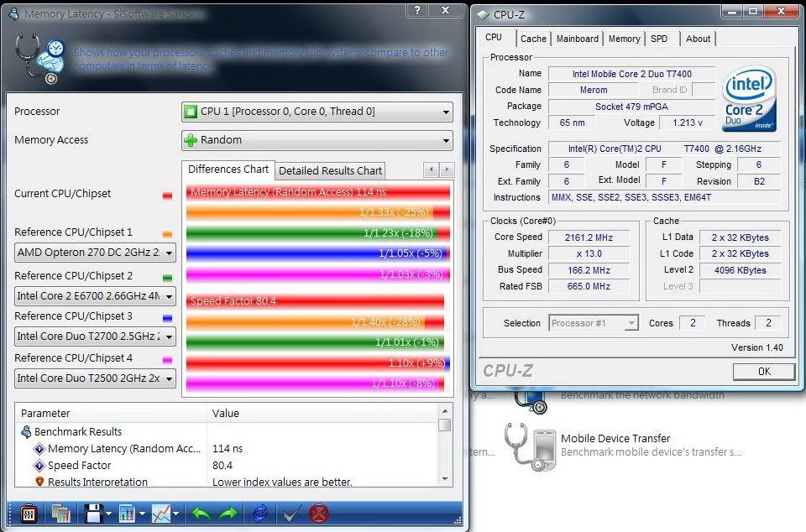
Task: Click the Lower index values are better text
Action: (282, 482)
